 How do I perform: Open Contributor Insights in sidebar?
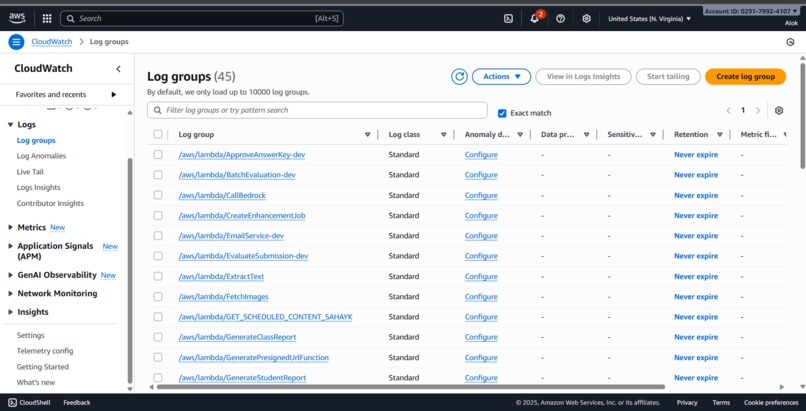click(x=50, y=203)
